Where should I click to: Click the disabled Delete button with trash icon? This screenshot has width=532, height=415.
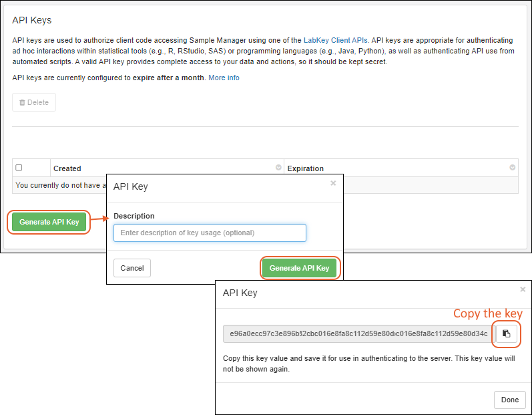(x=34, y=102)
